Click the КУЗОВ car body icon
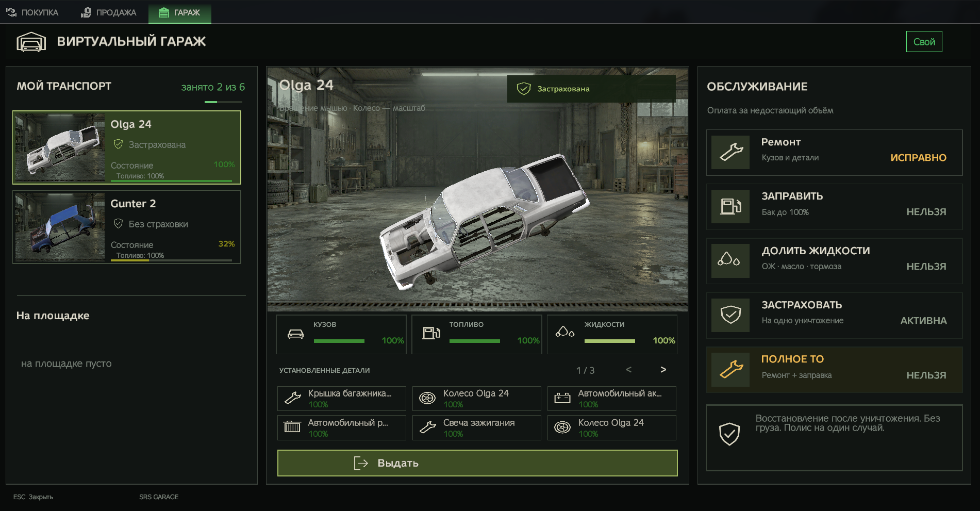The image size is (980, 511). (x=295, y=334)
